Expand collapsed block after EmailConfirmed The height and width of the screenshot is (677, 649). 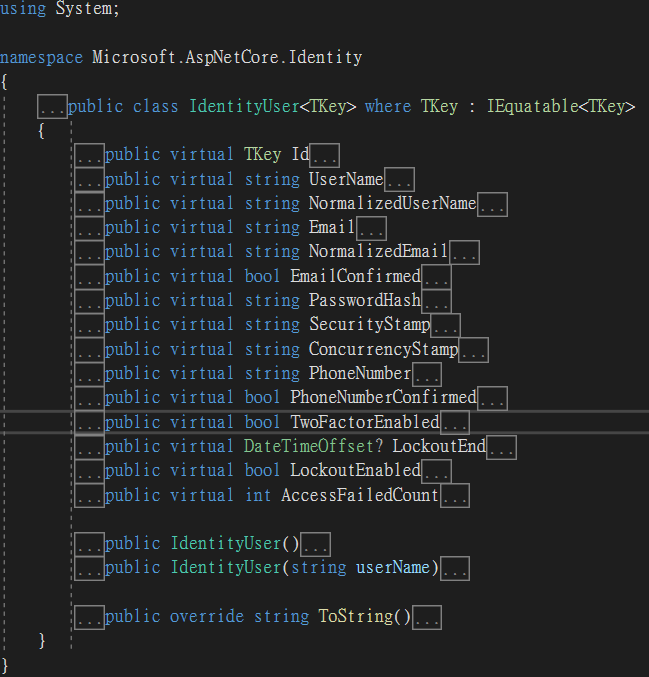(437, 277)
